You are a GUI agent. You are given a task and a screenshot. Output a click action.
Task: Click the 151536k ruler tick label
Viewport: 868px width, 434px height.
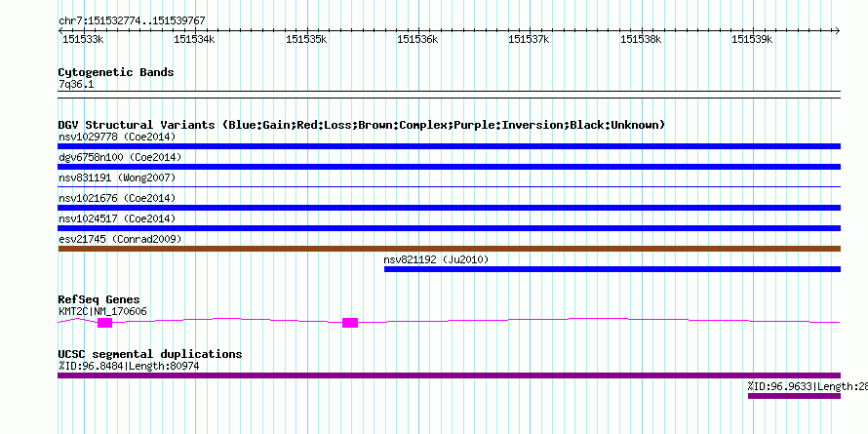417,39
